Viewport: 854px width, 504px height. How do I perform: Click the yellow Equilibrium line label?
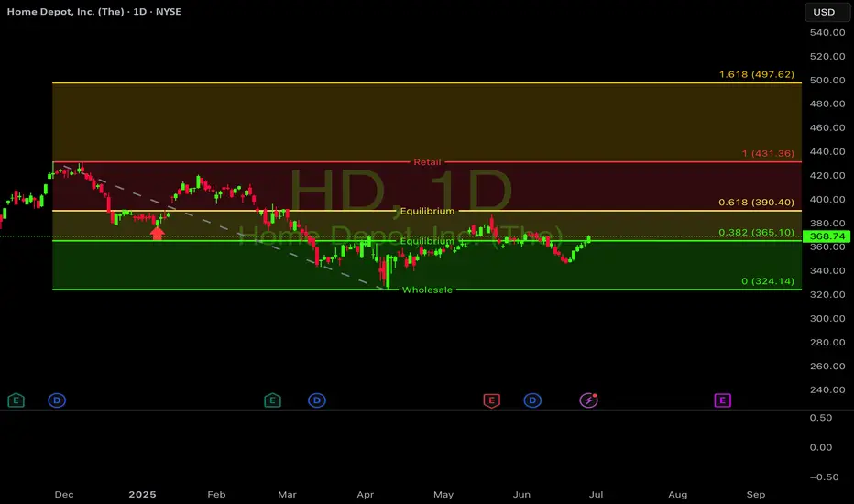[x=427, y=211]
